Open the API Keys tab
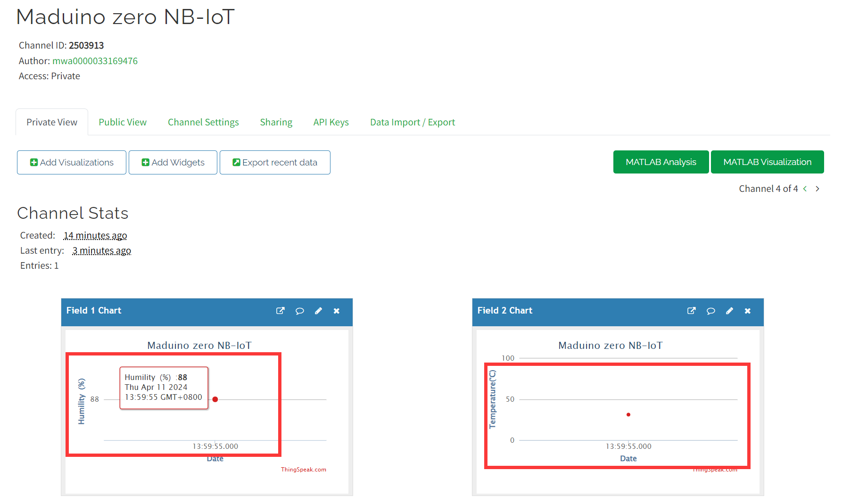This screenshot has width=867, height=504. coord(331,122)
